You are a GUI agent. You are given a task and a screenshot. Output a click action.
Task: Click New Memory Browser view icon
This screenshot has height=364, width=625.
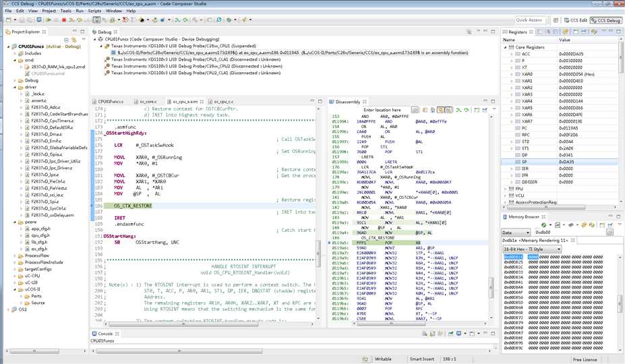(602, 226)
